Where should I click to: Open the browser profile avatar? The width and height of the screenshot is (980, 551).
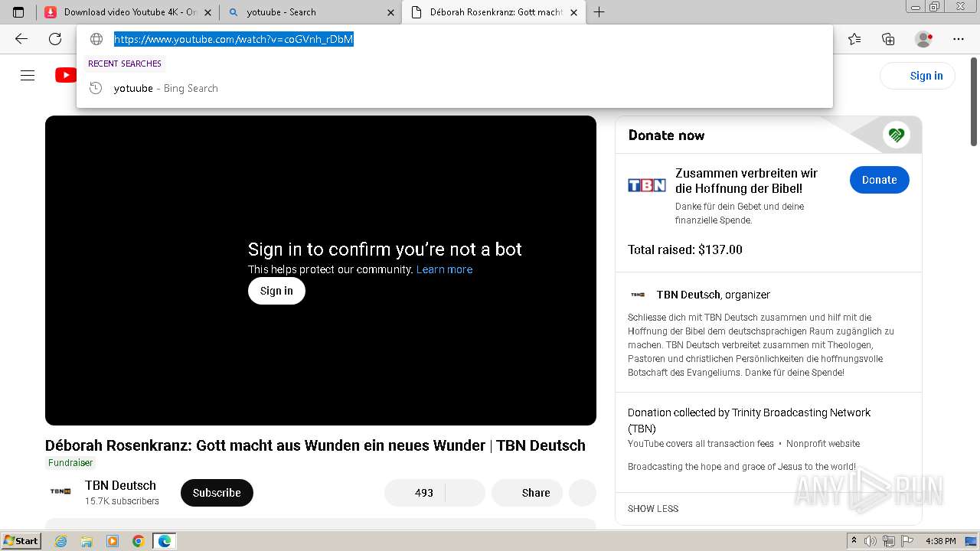[923, 39]
